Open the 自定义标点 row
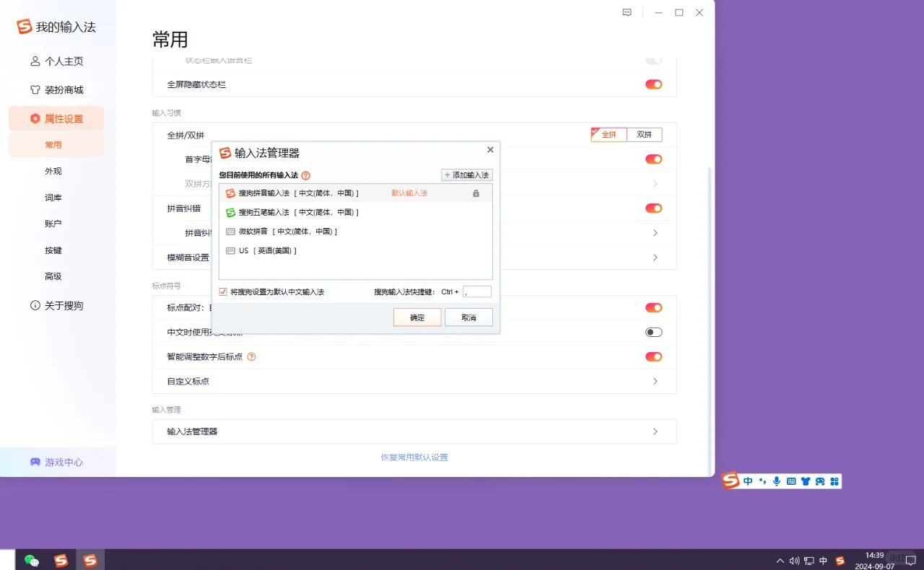The image size is (924, 570). coord(414,381)
